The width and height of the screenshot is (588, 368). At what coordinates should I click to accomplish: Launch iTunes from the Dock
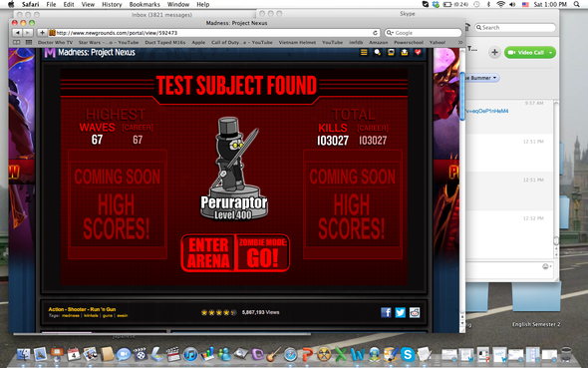[x=190, y=354]
